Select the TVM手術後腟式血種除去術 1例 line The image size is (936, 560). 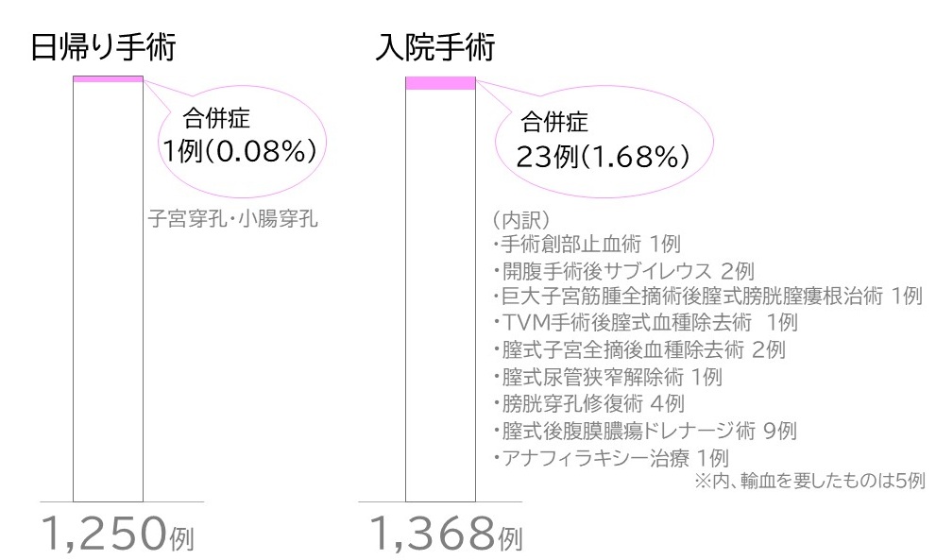[x=645, y=322]
